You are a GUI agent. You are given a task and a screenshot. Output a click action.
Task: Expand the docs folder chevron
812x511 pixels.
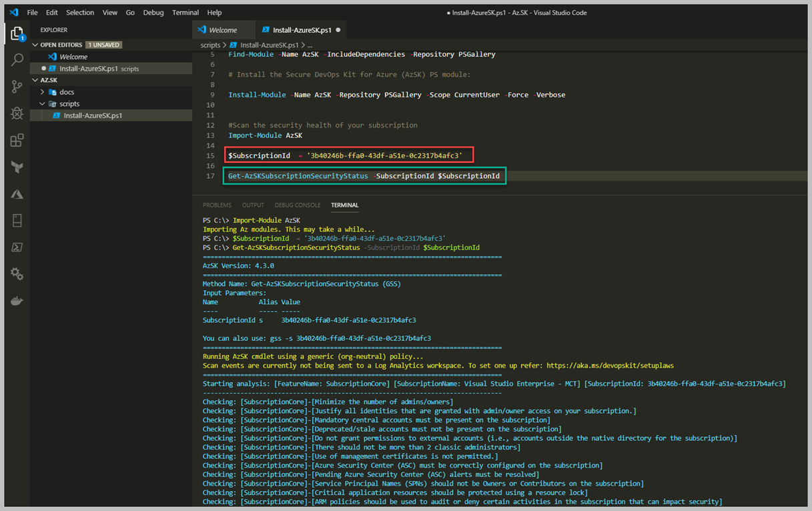[43, 92]
